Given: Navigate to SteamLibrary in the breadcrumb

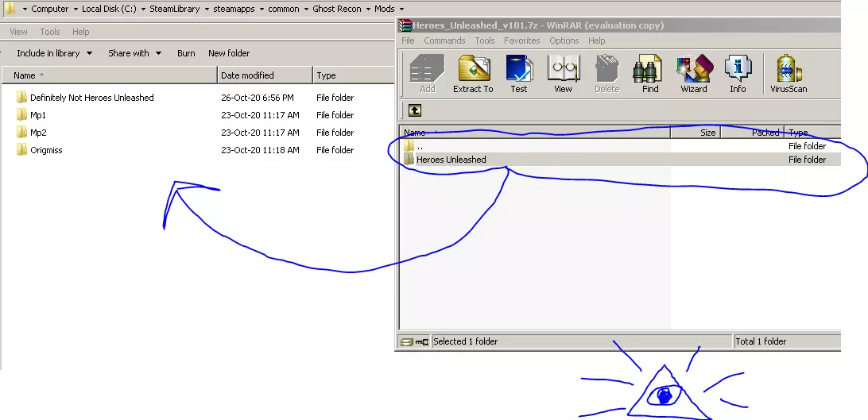Looking at the screenshot, I should 174,9.
